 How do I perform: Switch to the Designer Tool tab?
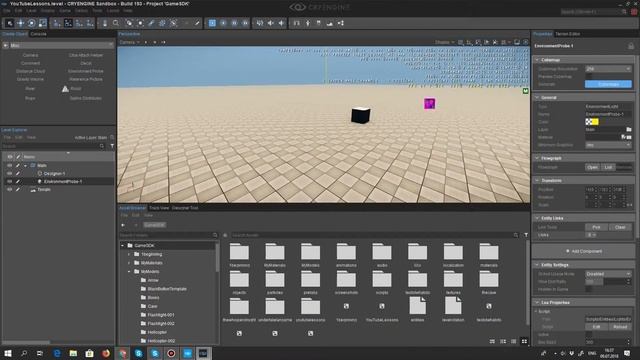point(184,208)
